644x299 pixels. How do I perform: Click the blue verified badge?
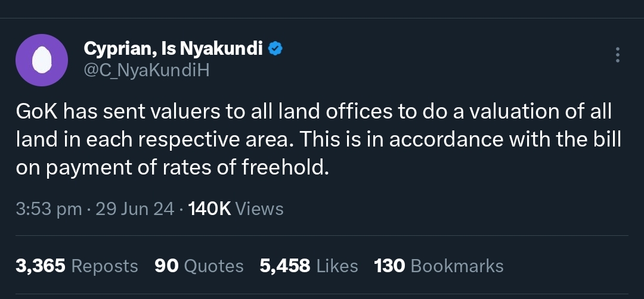click(x=274, y=49)
